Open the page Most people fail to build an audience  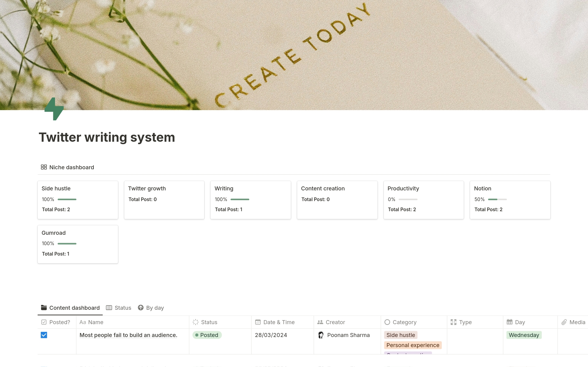[128, 335]
